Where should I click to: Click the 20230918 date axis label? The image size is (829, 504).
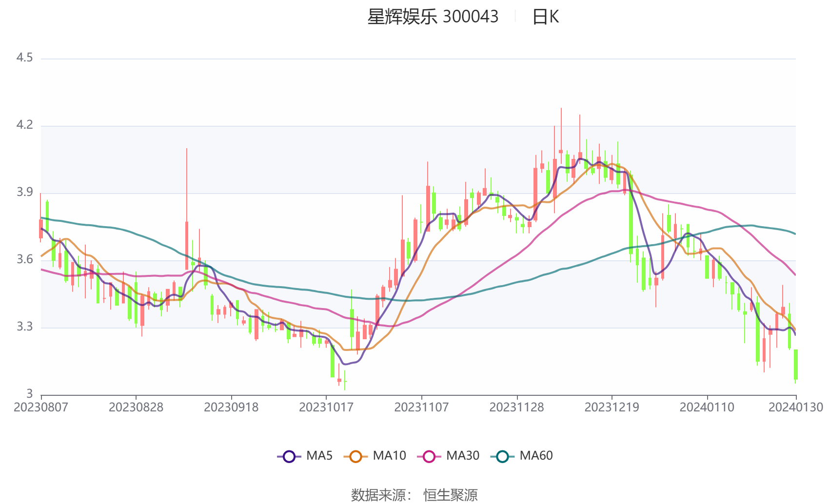click(231, 407)
